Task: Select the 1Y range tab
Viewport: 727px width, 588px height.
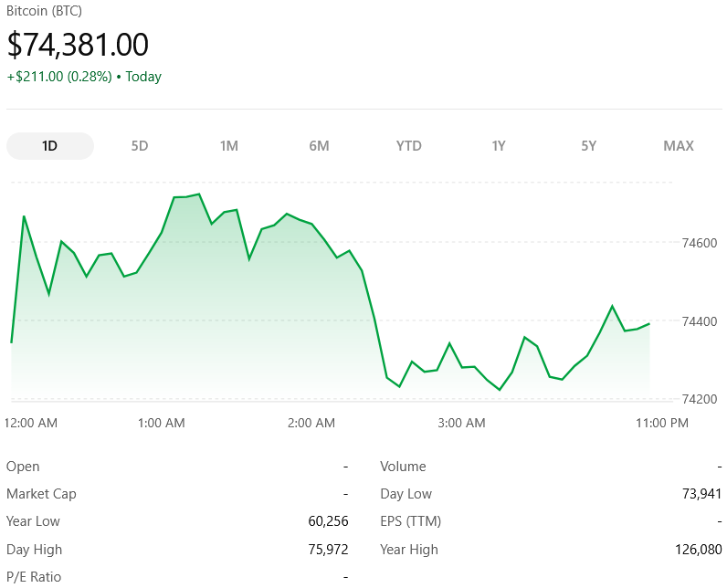Action: point(499,146)
